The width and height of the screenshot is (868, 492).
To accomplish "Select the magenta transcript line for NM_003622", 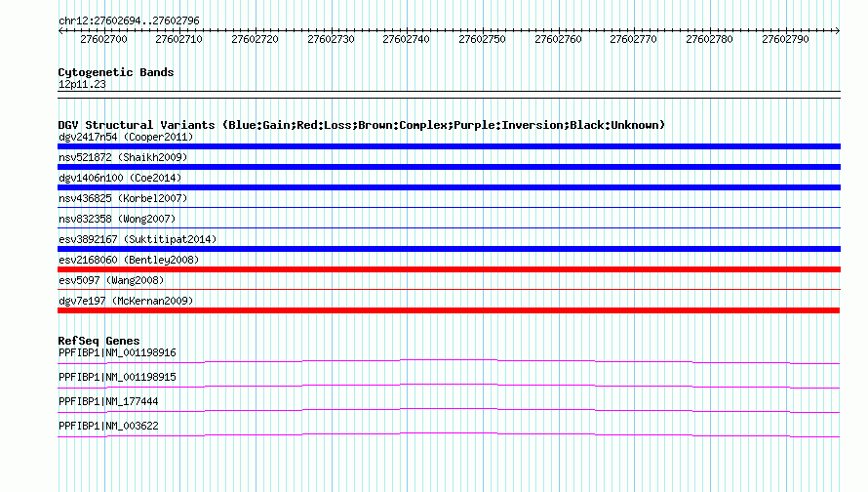I will 449,435.
